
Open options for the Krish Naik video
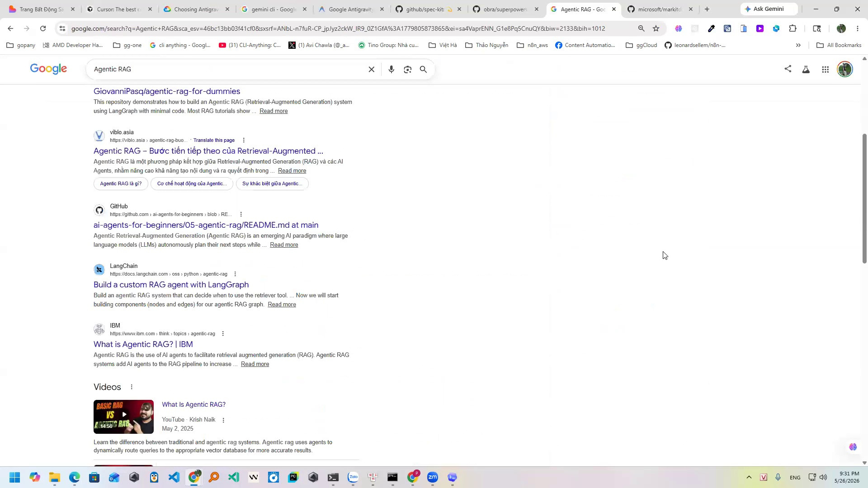click(223, 420)
